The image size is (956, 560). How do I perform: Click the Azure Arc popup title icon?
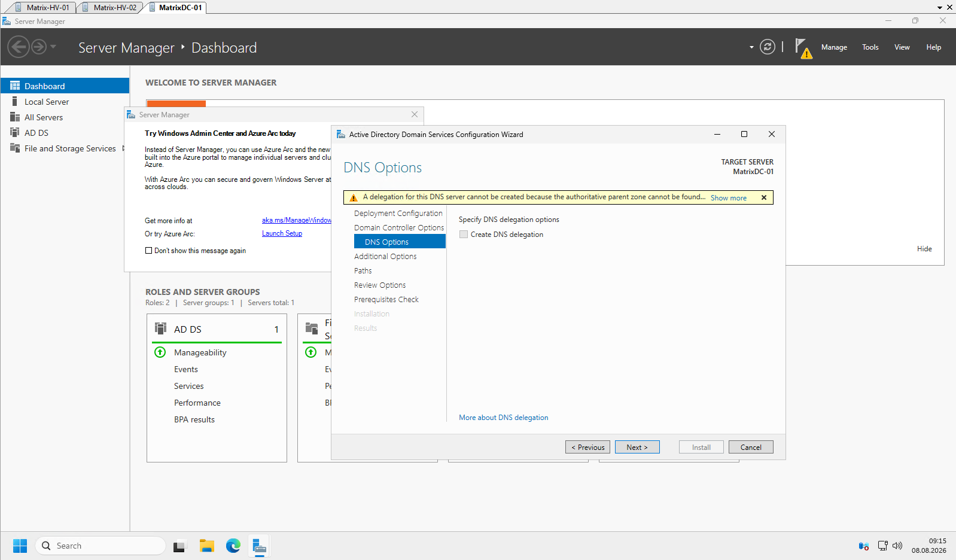[131, 114]
